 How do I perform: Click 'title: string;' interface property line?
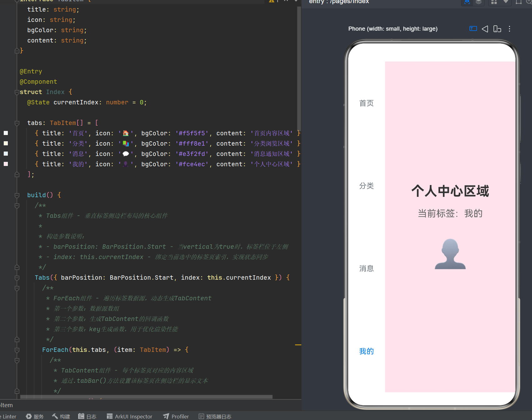53,10
